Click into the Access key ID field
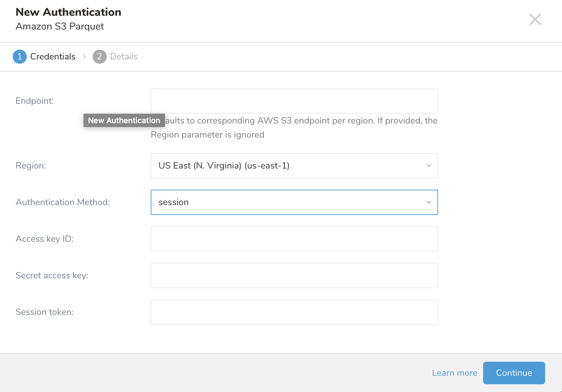Screen dimensions: 562x392 coord(294,239)
